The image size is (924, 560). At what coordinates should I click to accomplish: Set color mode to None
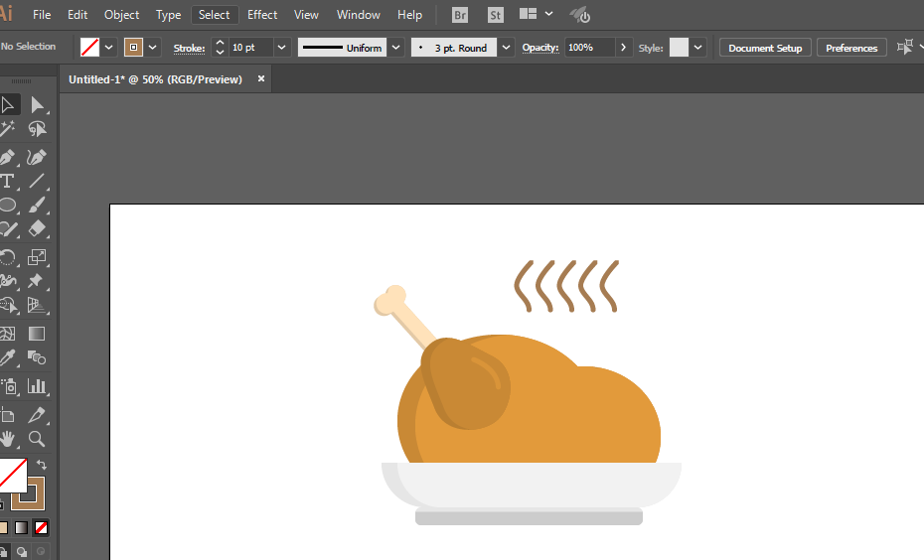point(42,527)
